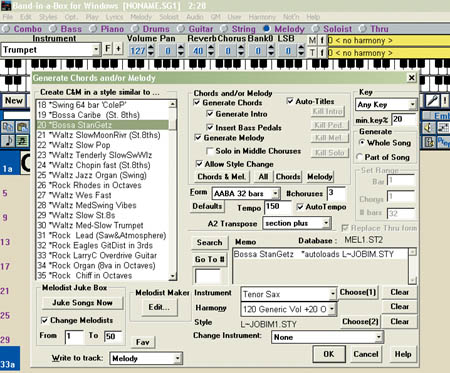Open the Trumpet instrument dropdown

click(x=96, y=49)
